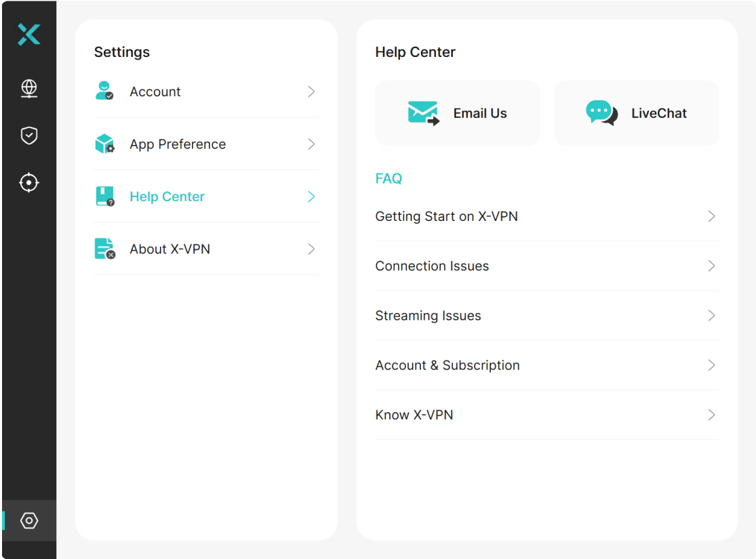The width and height of the screenshot is (756, 559).
Task: Expand the App Preference row chevron
Action: 311,144
